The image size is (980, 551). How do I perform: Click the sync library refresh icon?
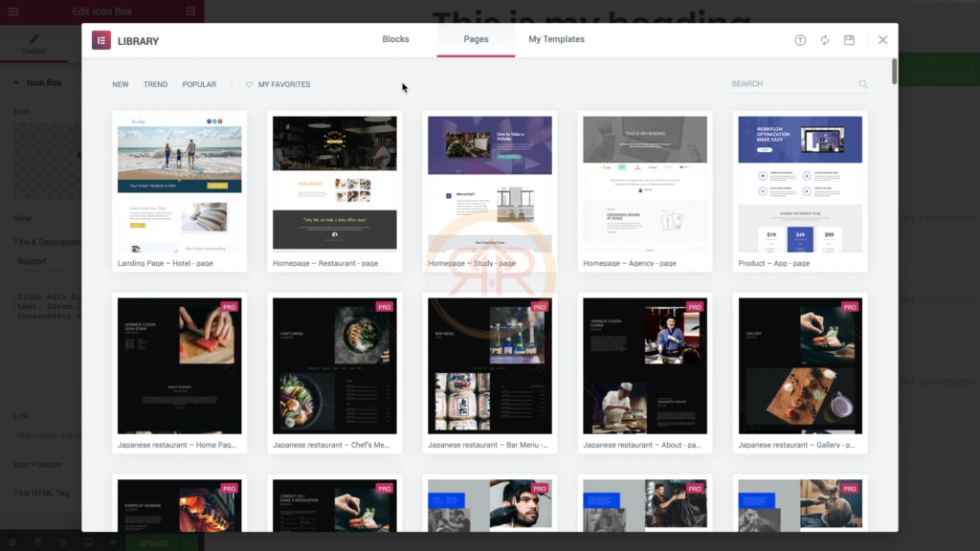tap(824, 40)
